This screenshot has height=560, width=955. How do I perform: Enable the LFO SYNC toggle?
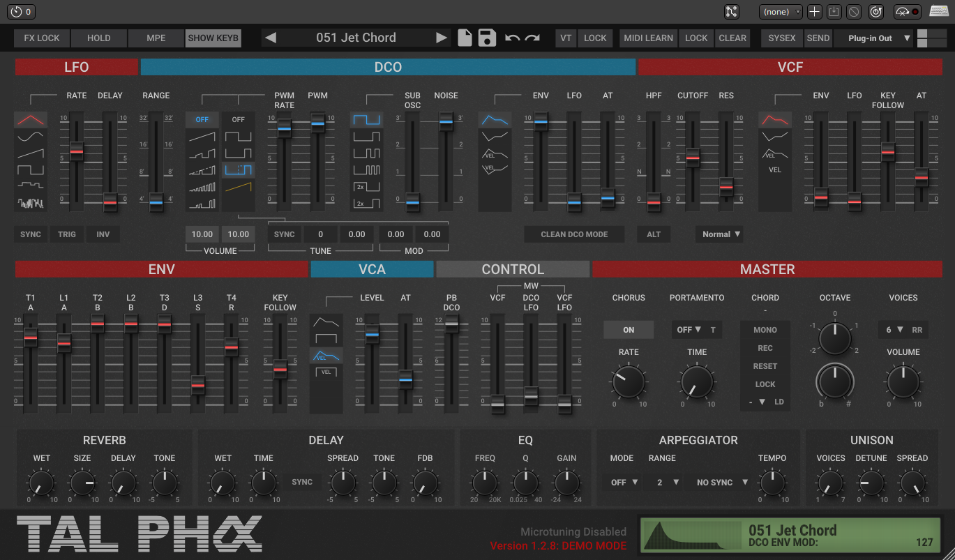point(31,234)
